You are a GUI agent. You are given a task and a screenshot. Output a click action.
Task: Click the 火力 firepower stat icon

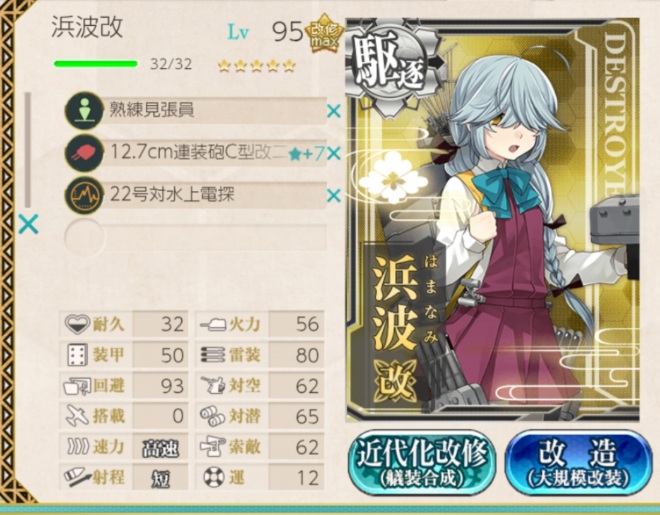[x=213, y=325]
